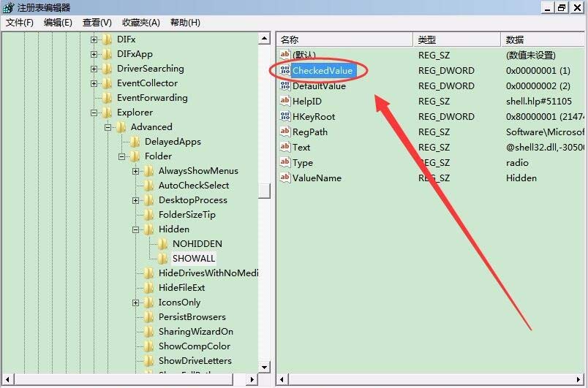This screenshot has width=588, height=388.
Task: Collapse the Hidden tree node
Action: (136, 229)
